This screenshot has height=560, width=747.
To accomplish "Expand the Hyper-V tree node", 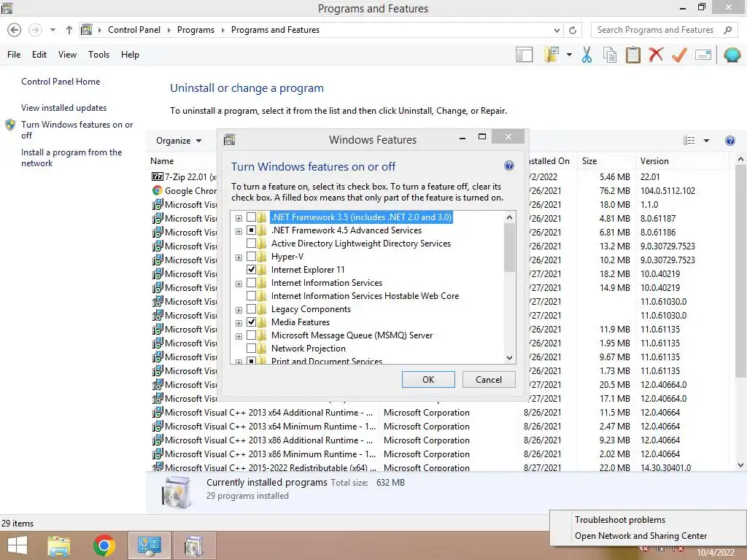I will tap(239, 257).
